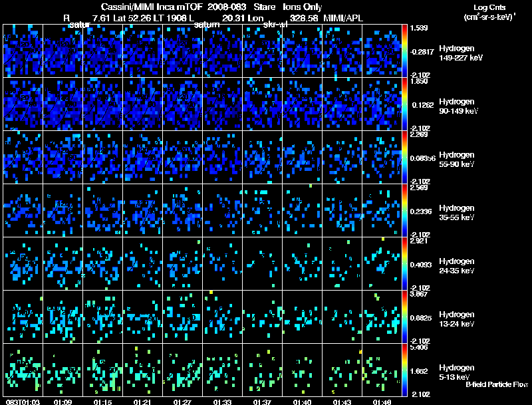The image size is (532, 405).
Task: Select the 24-35 keV panel at 01:43
Action: (x=342, y=263)
